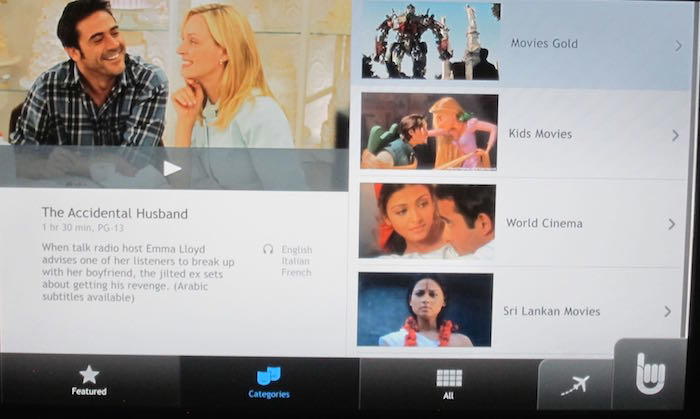Image resolution: width=700 pixels, height=419 pixels.
Task: Click The Accidental Husband title
Action: click(115, 213)
